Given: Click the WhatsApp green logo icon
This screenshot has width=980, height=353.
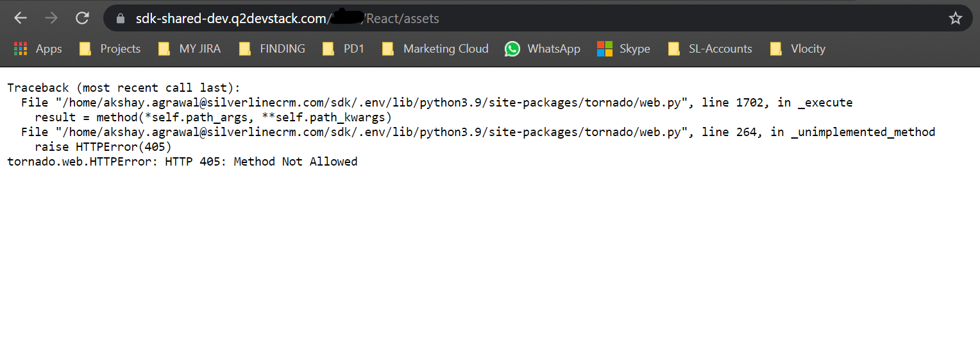Looking at the screenshot, I should (512, 49).
